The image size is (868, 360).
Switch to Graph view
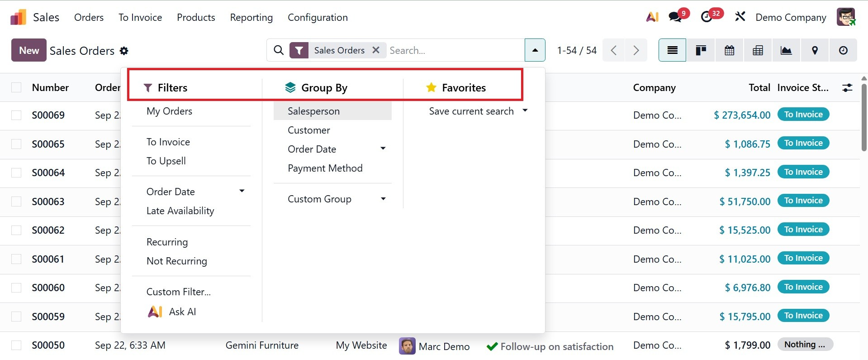786,50
